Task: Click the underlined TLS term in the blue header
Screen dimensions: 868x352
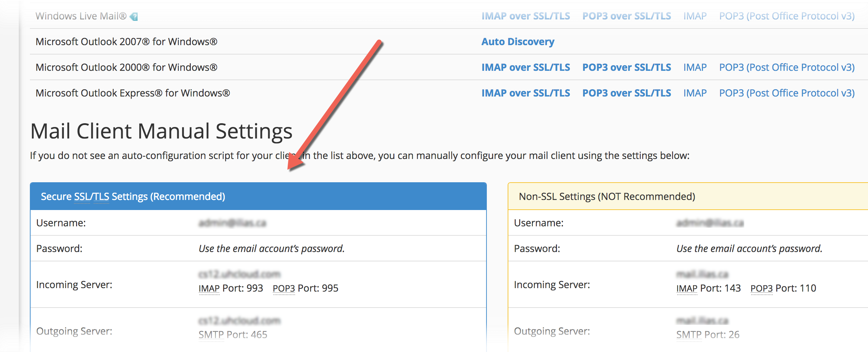Action: tap(102, 196)
